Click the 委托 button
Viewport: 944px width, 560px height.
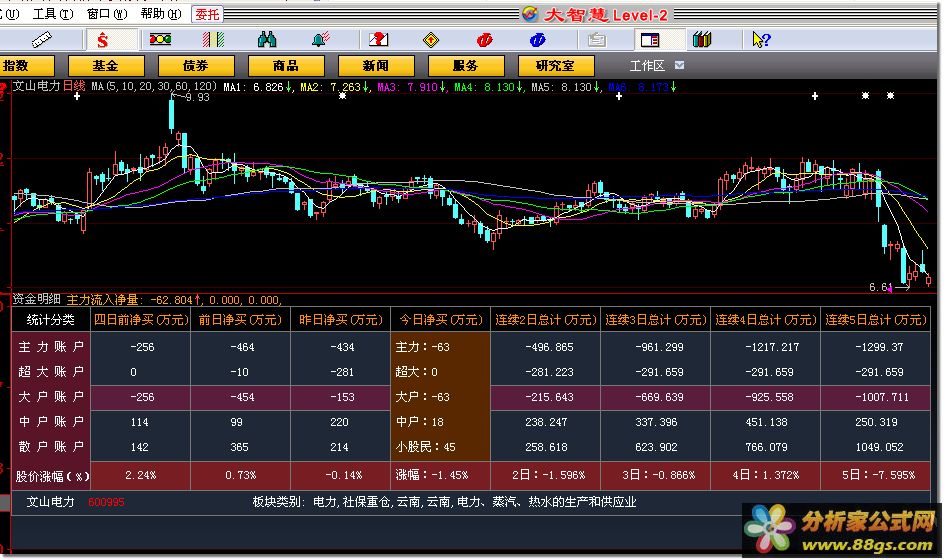point(207,14)
